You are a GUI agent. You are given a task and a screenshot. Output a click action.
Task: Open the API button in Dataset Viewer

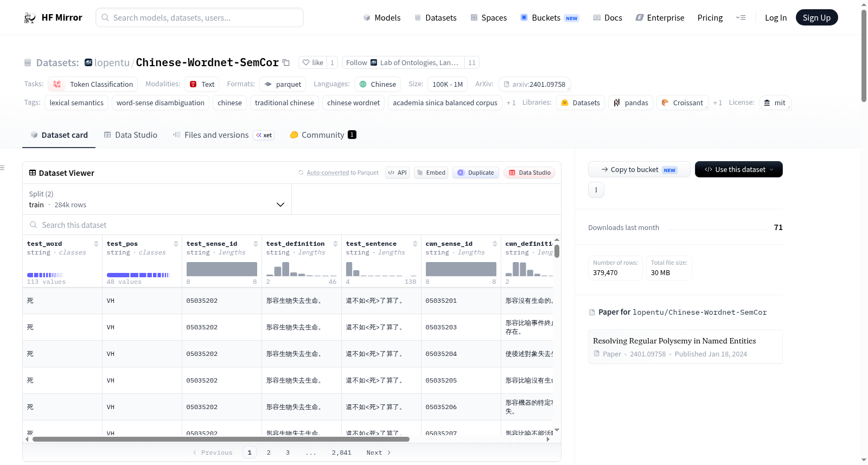pos(397,173)
